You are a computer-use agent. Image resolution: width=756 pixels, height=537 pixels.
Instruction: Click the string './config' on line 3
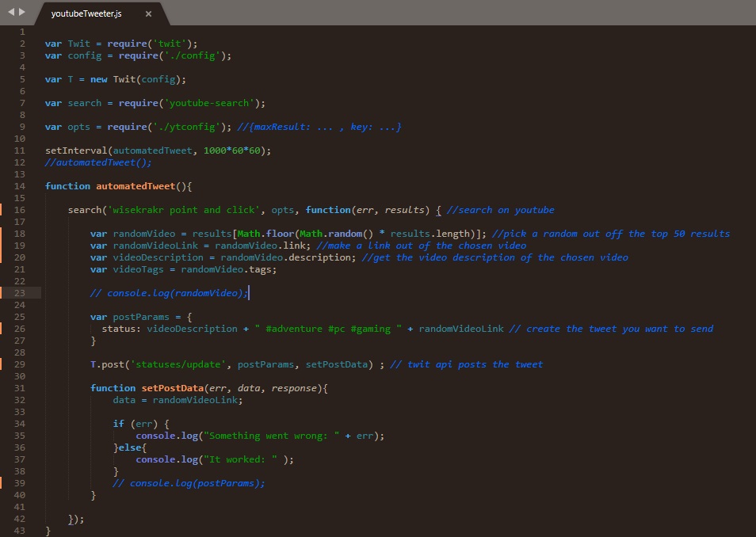pyautogui.click(x=193, y=55)
